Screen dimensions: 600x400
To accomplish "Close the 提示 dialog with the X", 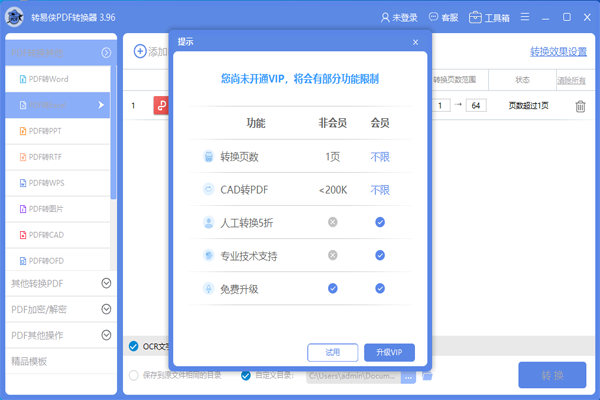I will pos(415,42).
